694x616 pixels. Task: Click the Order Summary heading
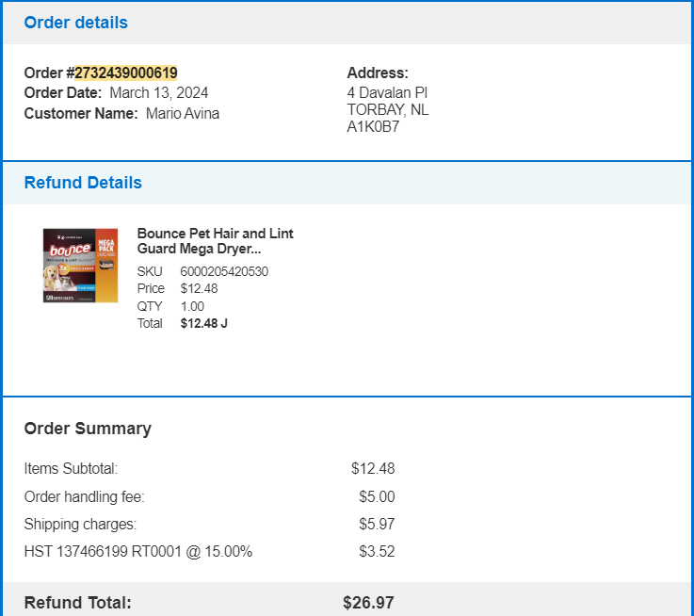click(88, 429)
